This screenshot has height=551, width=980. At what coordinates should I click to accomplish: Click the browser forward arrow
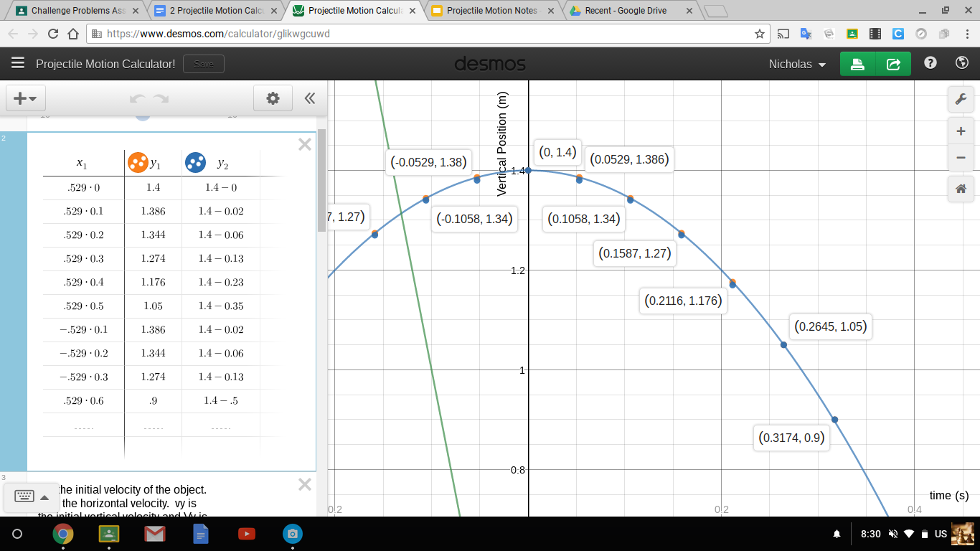click(x=33, y=34)
